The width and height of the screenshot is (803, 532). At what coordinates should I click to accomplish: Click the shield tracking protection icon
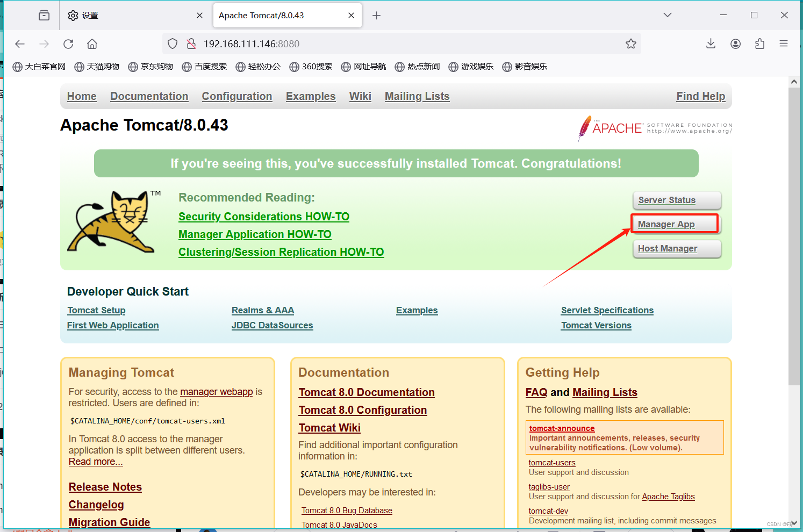coord(173,44)
